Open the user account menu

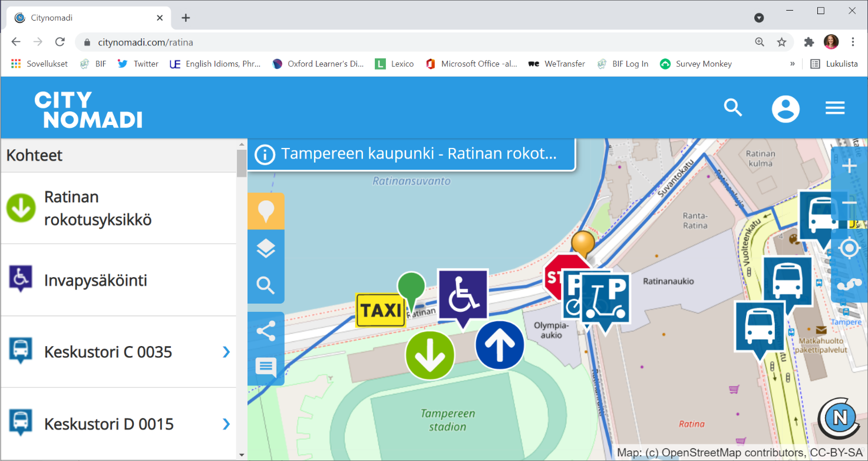[x=786, y=108]
